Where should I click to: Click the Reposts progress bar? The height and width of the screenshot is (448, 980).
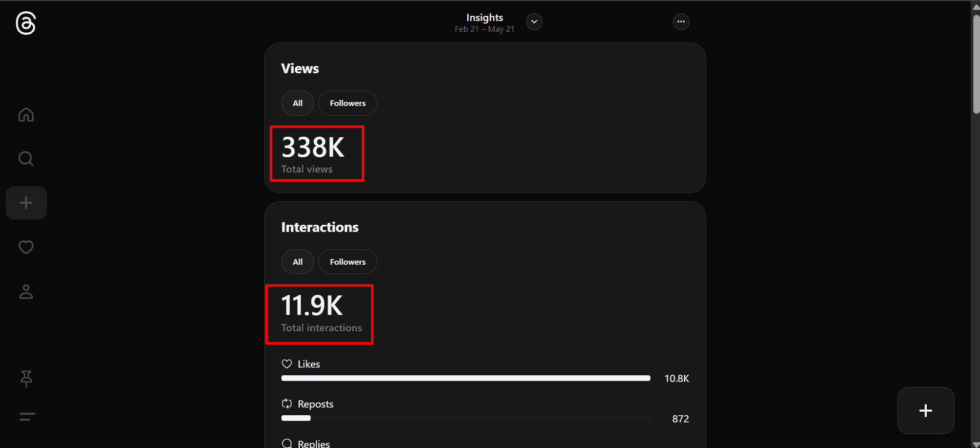click(466, 418)
